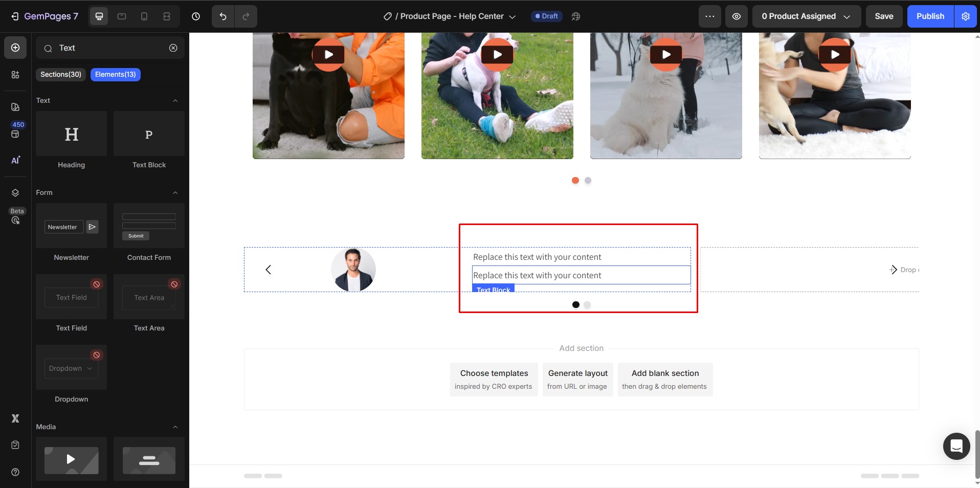
Task: Open live chat support bubble
Action: (956, 446)
